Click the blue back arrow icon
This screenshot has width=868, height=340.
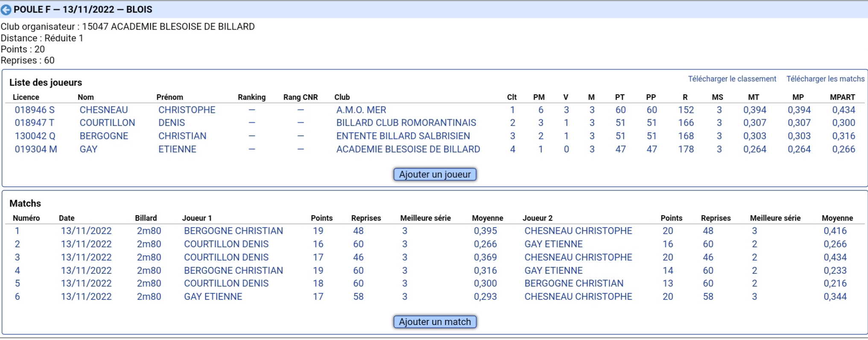6,9
